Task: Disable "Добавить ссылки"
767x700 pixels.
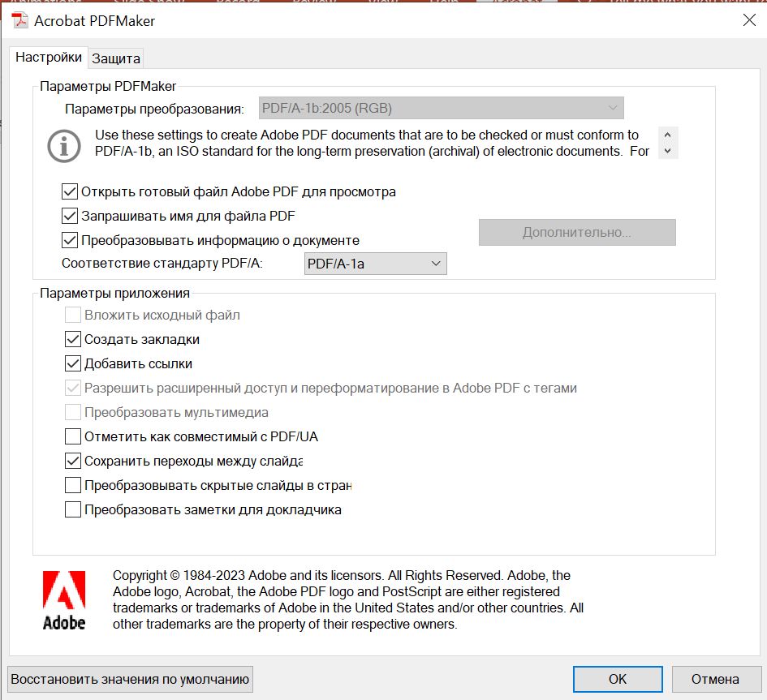Action: (x=72, y=363)
